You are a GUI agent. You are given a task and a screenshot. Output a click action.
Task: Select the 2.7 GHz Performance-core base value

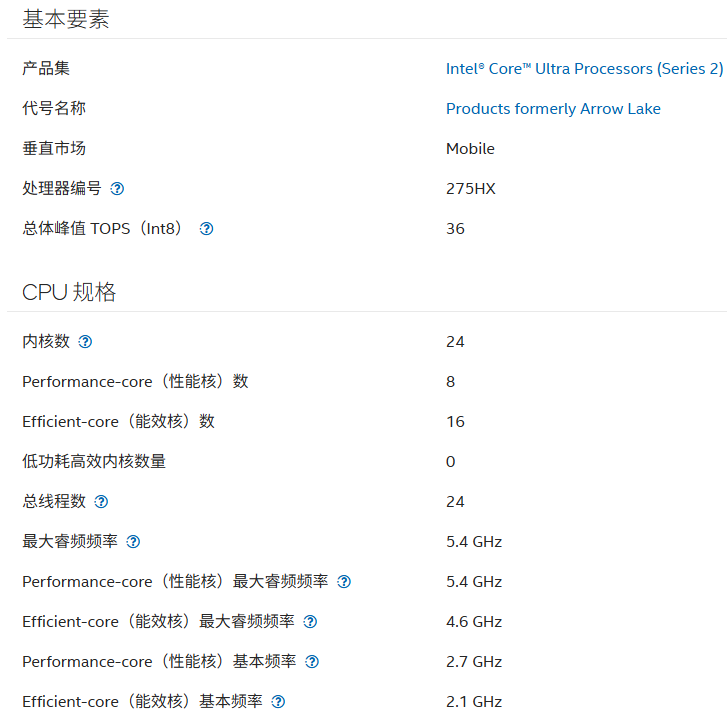click(474, 661)
